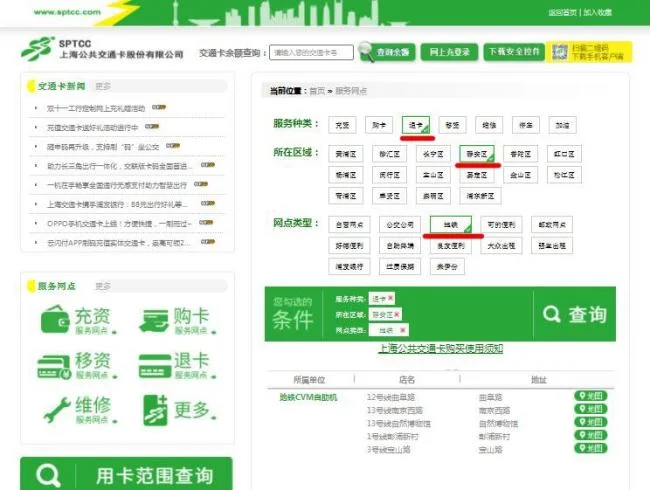Go to 首页 in the breadcrumb
The height and width of the screenshot is (490, 650).
coord(317,91)
